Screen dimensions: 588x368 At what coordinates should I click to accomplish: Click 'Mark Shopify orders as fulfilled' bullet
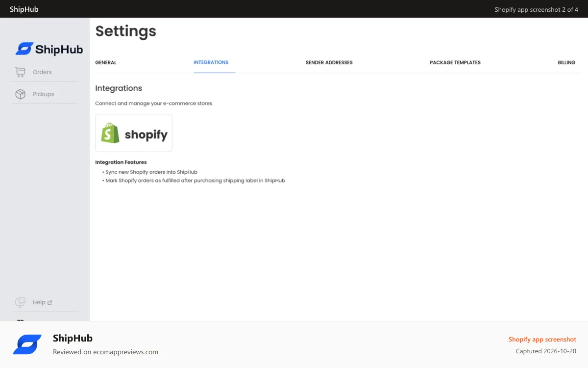[x=194, y=181]
